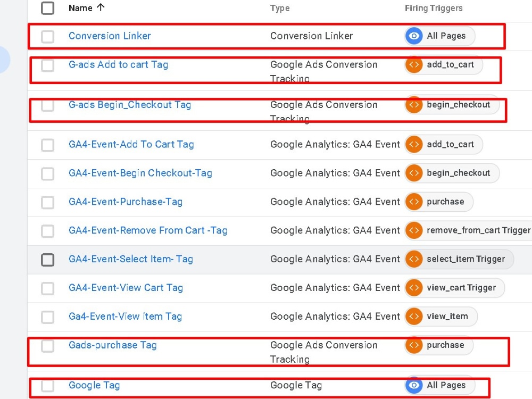Open the add_to_cart trigger on G-ads row
532x399 pixels.
coord(444,64)
